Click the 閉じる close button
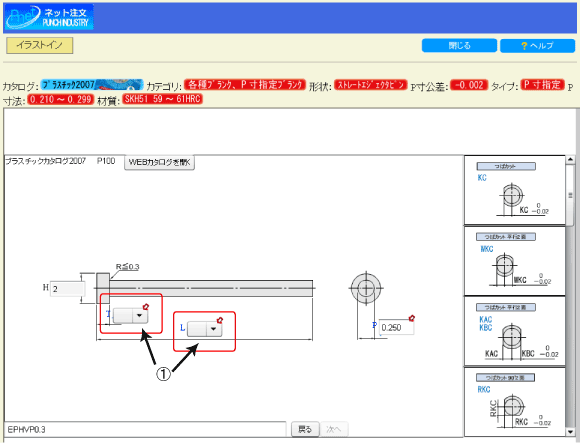Image resolution: width=580 pixels, height=443 pixels. coord(459,45)
